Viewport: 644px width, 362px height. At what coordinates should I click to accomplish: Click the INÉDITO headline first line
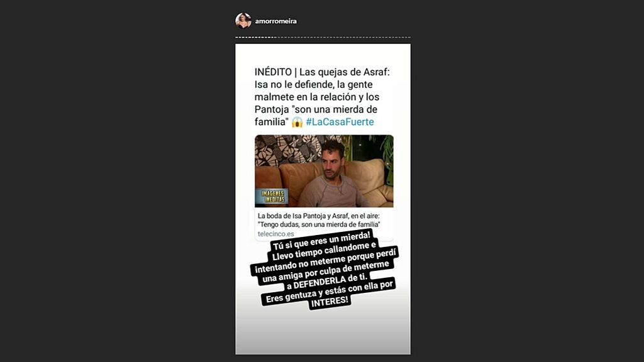click(x=322, y=72)
